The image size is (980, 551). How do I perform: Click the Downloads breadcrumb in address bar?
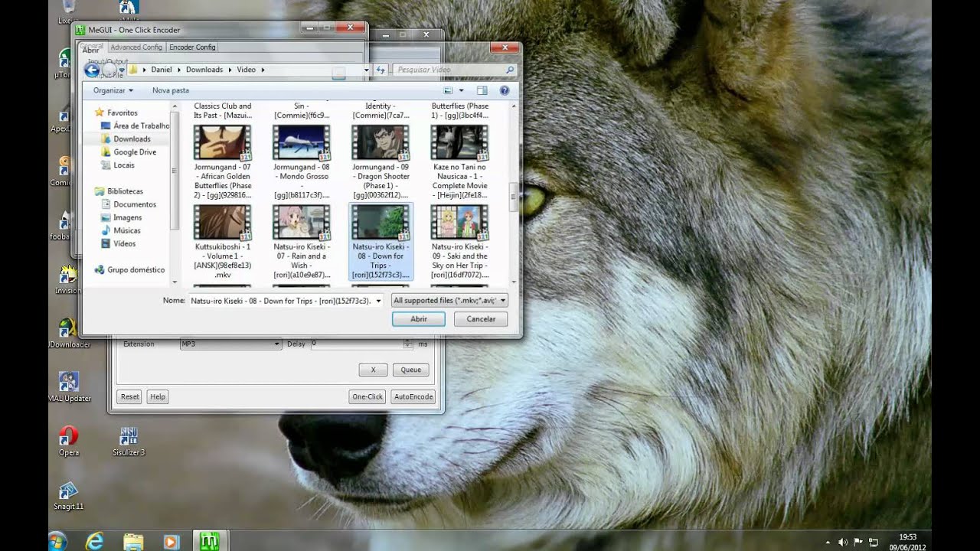pyautogui.click(x=204, y=70)
